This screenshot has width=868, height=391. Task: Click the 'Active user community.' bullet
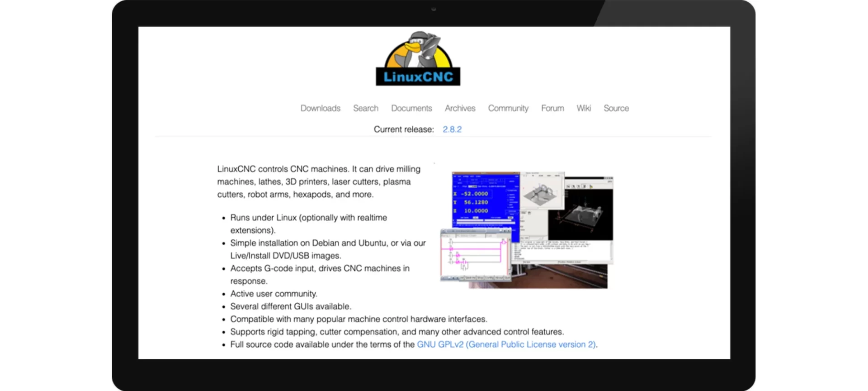[x=274, y=294]
